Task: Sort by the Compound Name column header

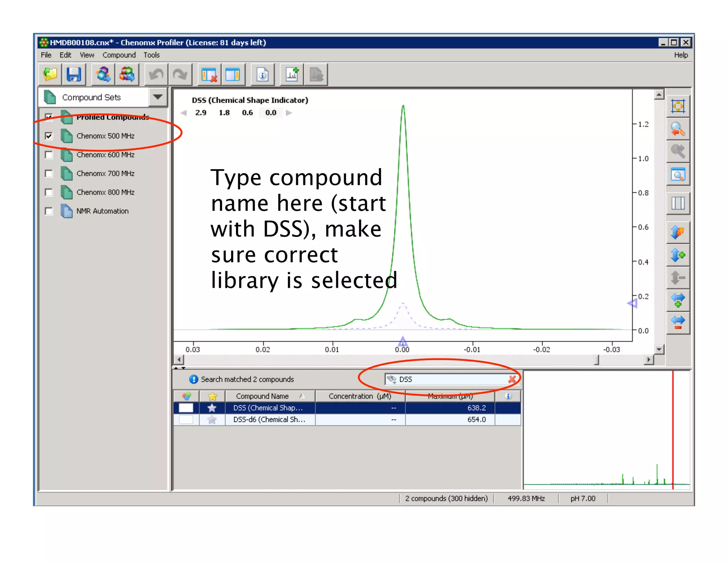Action: coord(270,396)
